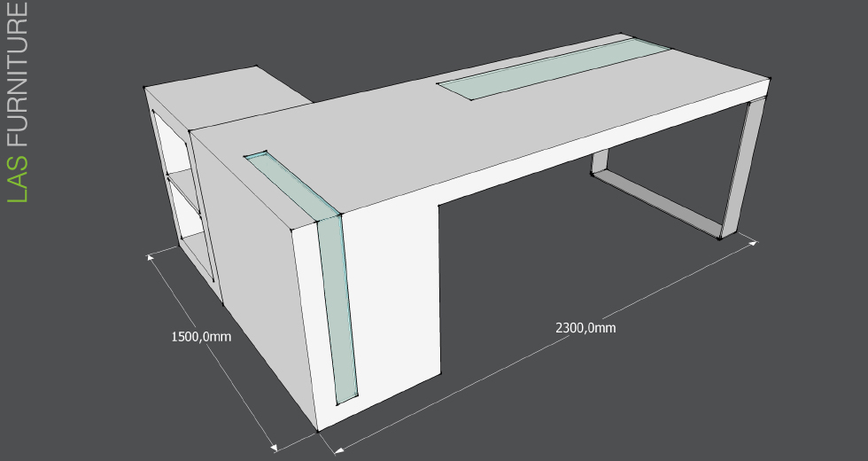
Task: Click the rear post of the metal leg
Action: click(x=601, y=163)
